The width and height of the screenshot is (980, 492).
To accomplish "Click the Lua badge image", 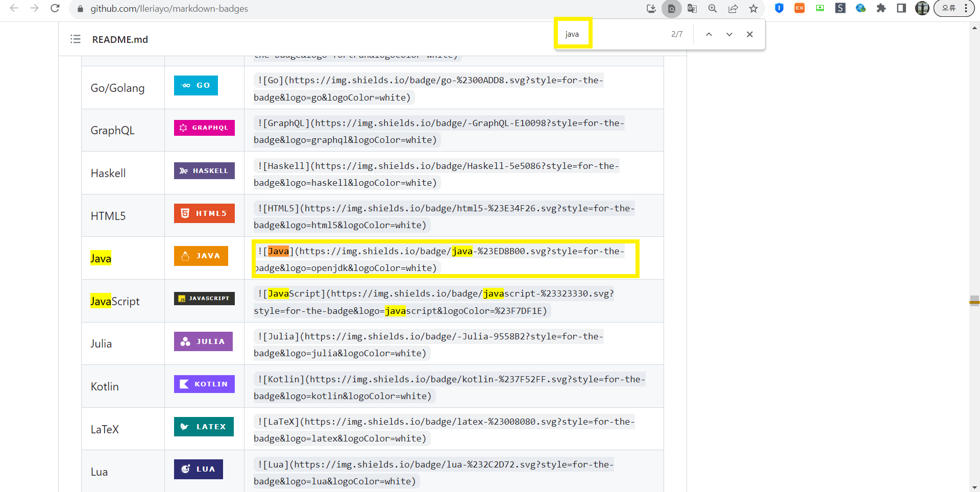I will (x=199, y=469).
